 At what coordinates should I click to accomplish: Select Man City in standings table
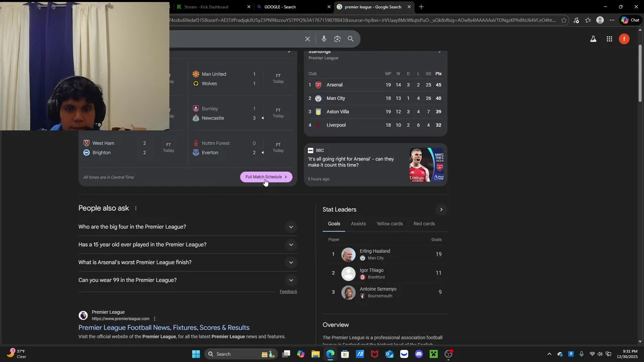click(x=375, y=99)
